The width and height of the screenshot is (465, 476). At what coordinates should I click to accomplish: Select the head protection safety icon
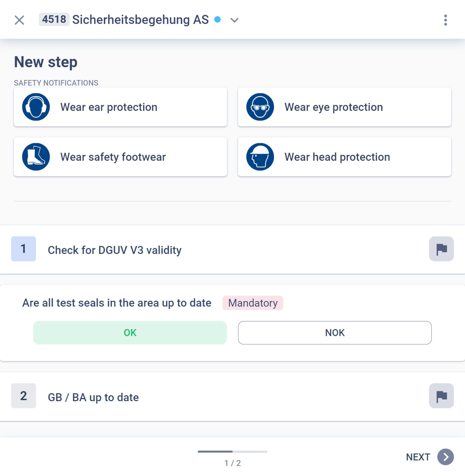260,157
